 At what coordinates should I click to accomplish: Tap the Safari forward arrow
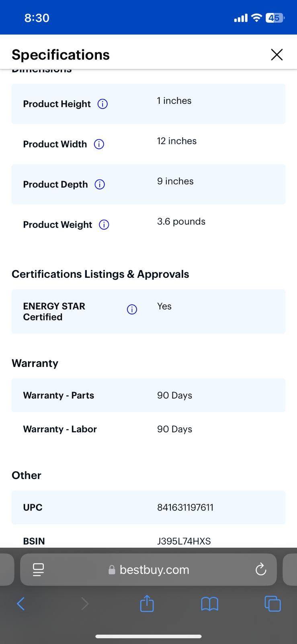click(x=84, y=603)
